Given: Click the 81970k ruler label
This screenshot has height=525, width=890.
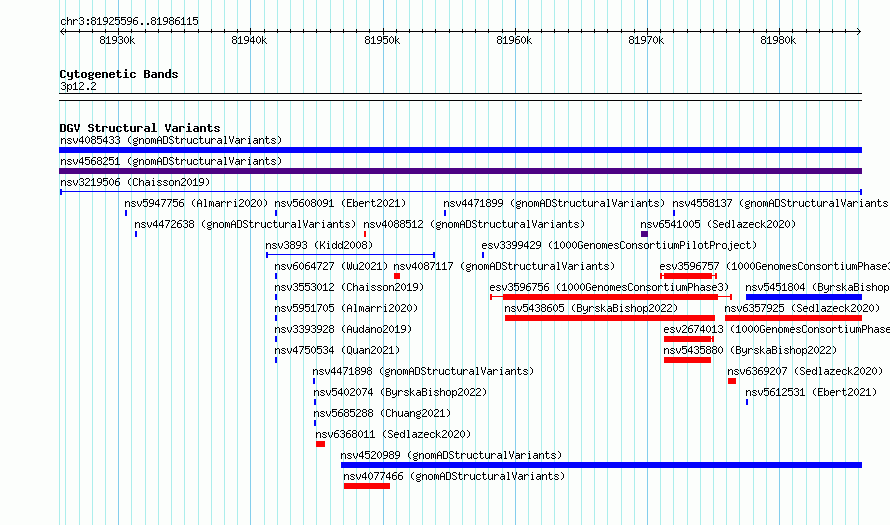Looking at the screenshot, I should 646,40.
